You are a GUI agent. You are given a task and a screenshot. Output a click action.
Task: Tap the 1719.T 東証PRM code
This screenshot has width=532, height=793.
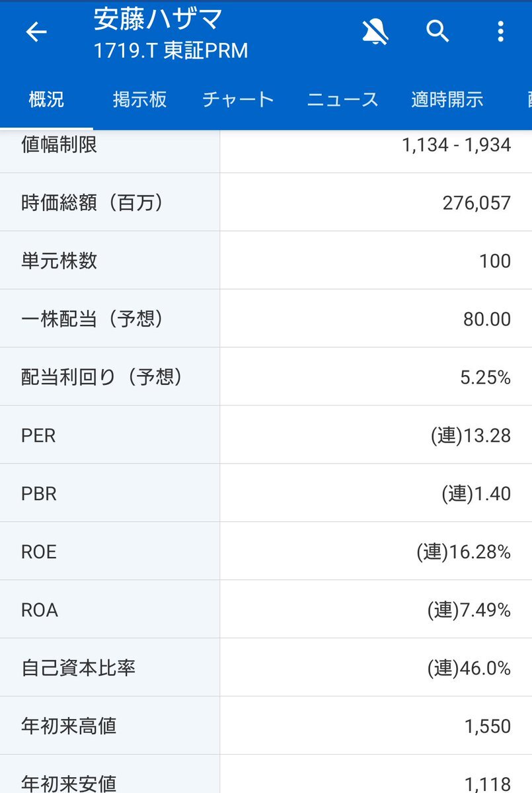(x=171, y=50)
